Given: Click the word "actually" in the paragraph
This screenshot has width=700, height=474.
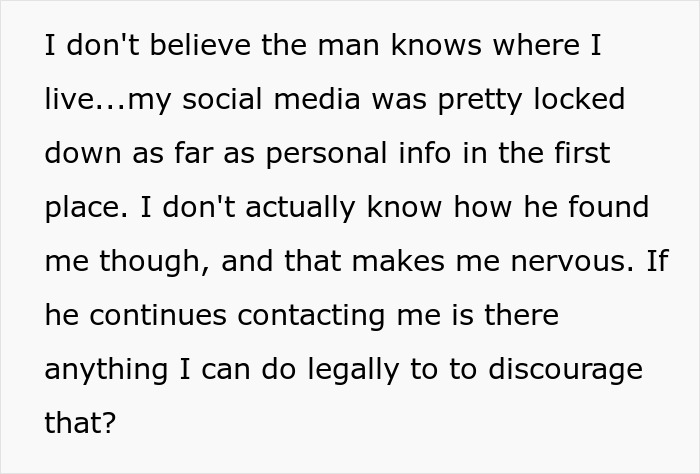Looking at the screenshot, I should [x=300, y=208].
